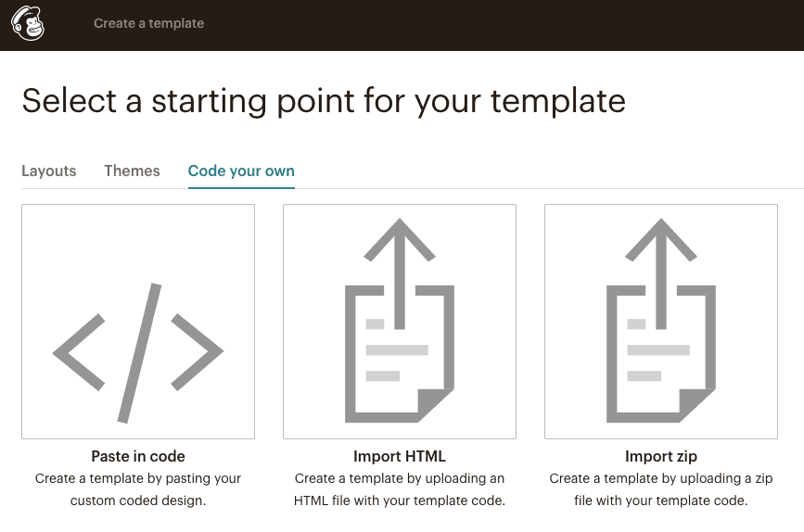The height and width of the screenshot is (532, 804).
Task: Choose the Import zip title link
Action: click(661, 456)
